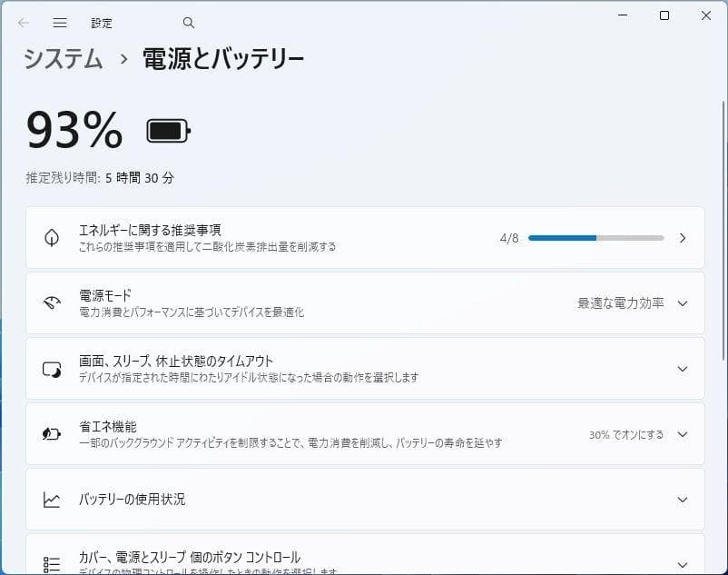728x575 pixels.
Task: Expand the 画面、スリープ、休止状態のタイムアウト section
Action: [x=683, y=369]
